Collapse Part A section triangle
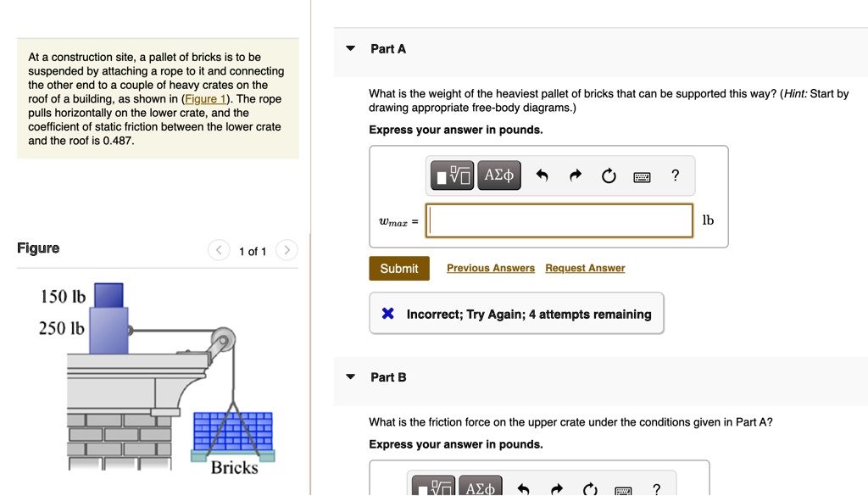868x496 pixels. pos(350,48)
